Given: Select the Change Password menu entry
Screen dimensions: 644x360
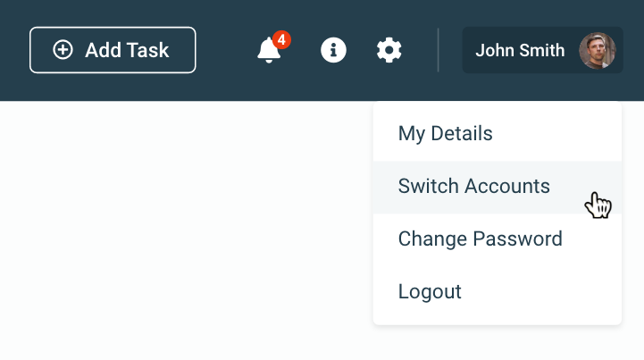Looking at the screenshot, I should (480, 239).
